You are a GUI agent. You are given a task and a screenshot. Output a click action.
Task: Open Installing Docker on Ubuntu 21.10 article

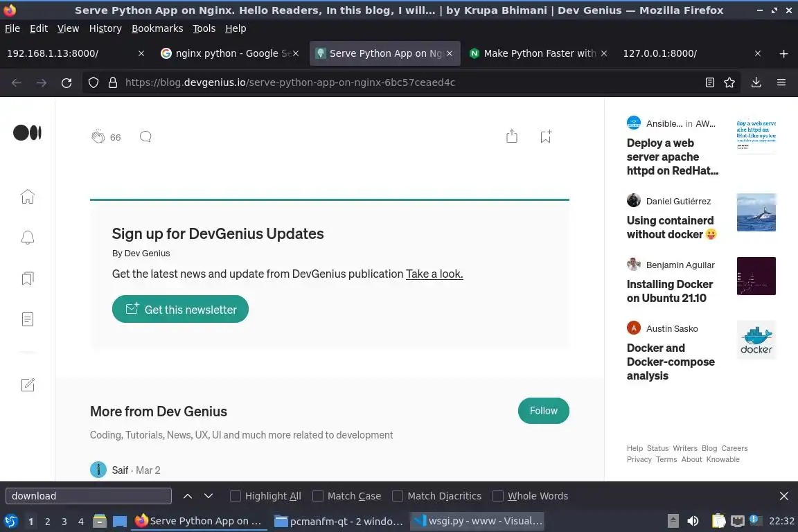(x=670, y=291)
